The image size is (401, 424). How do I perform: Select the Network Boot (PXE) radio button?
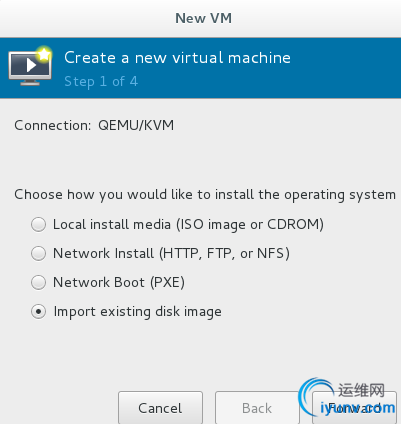coord(38,282)
